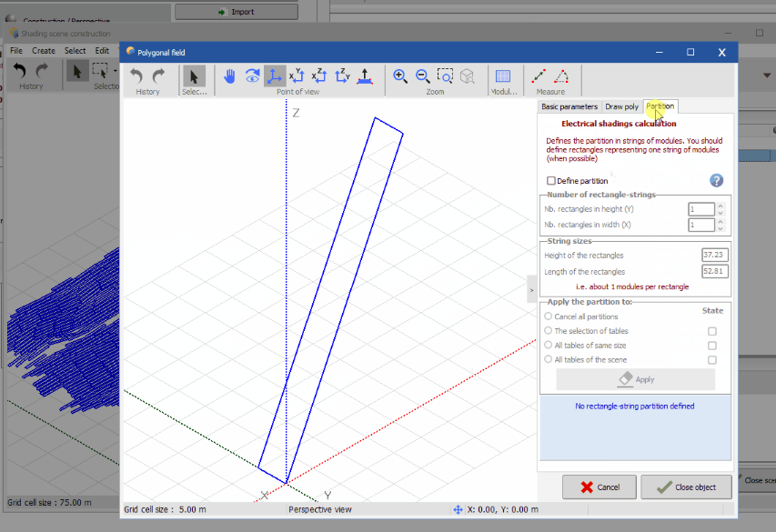The height and width of the screenshot is (532, 776).
Task: Click the Nb. rectangles in width field
Action: (700, 225)
